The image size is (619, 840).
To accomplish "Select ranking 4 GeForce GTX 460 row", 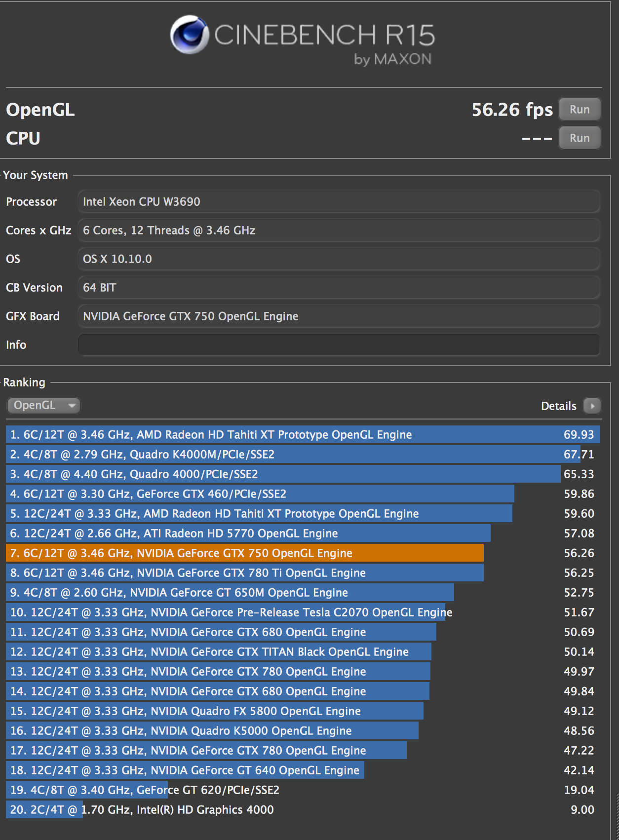I will click(x=303, y=494).
